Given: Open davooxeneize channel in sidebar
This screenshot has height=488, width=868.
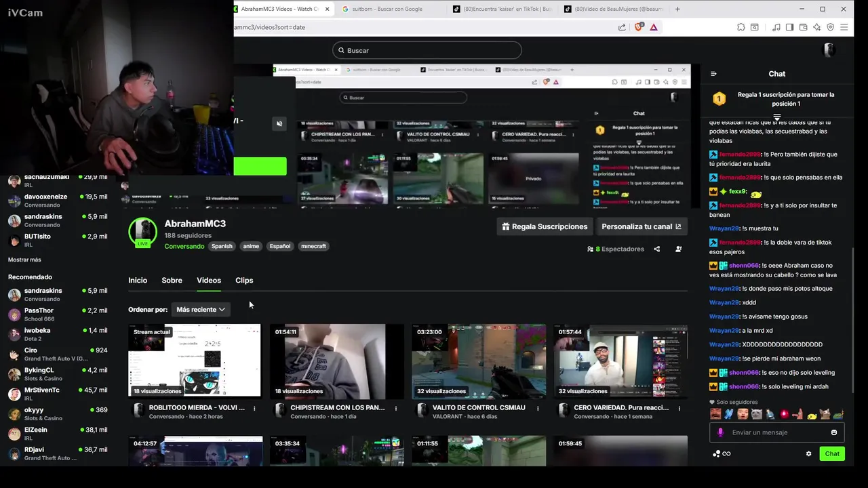Looking at the screenshot, I should coord(58,201).
